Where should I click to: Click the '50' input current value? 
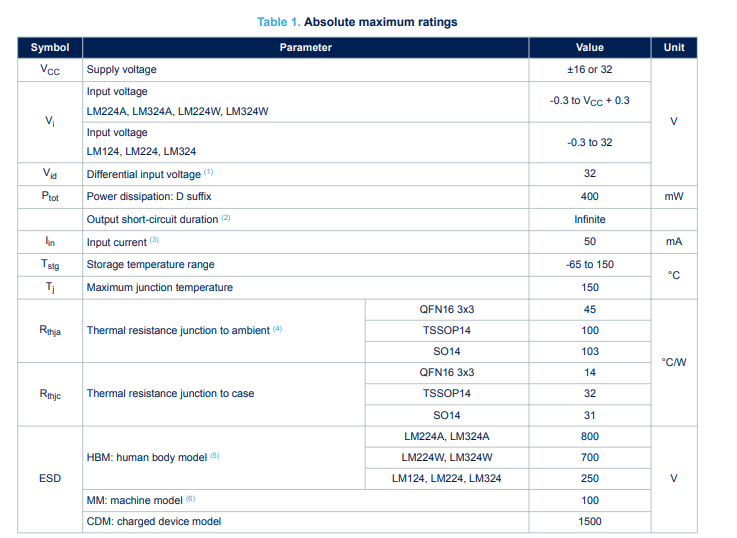[590, 242]
